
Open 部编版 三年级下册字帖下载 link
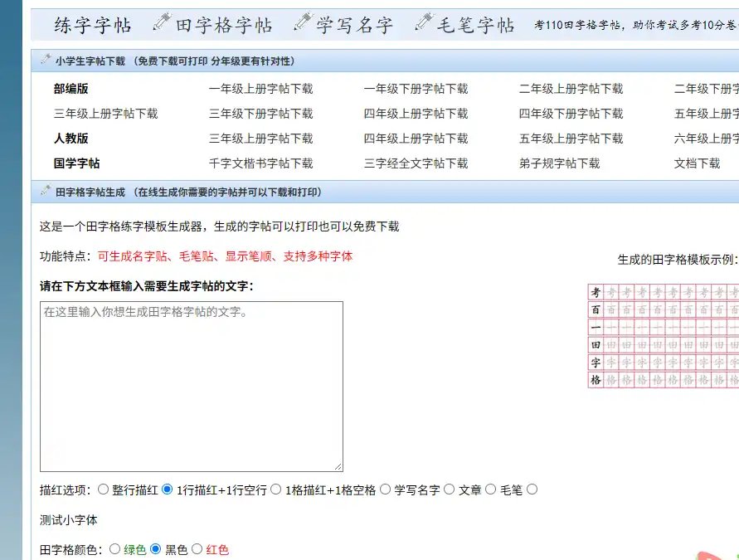tap(260, 114)
